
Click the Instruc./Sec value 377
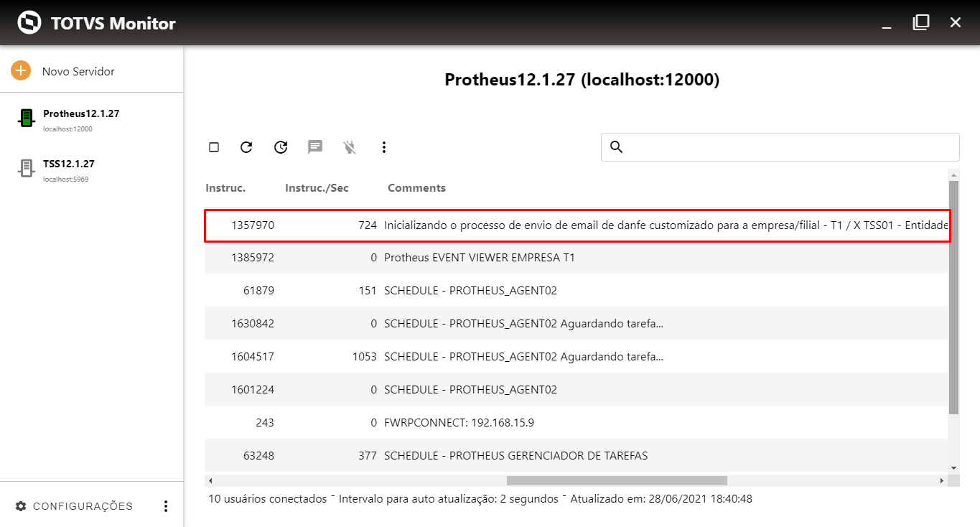pos(368,456)
